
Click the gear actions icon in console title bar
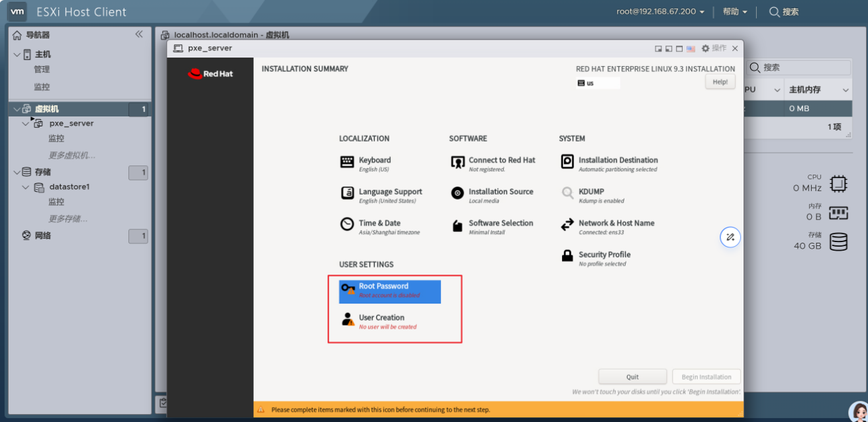tap(705, 48)
